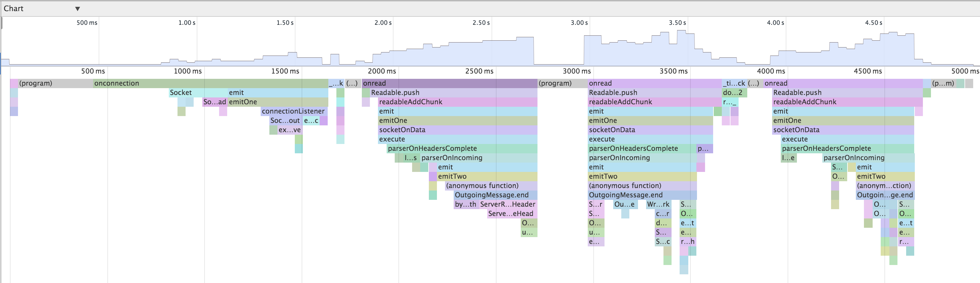Screen dimensions: 980x283
Task: Click the S...c block in the flame chart
Action: [663, 242]
